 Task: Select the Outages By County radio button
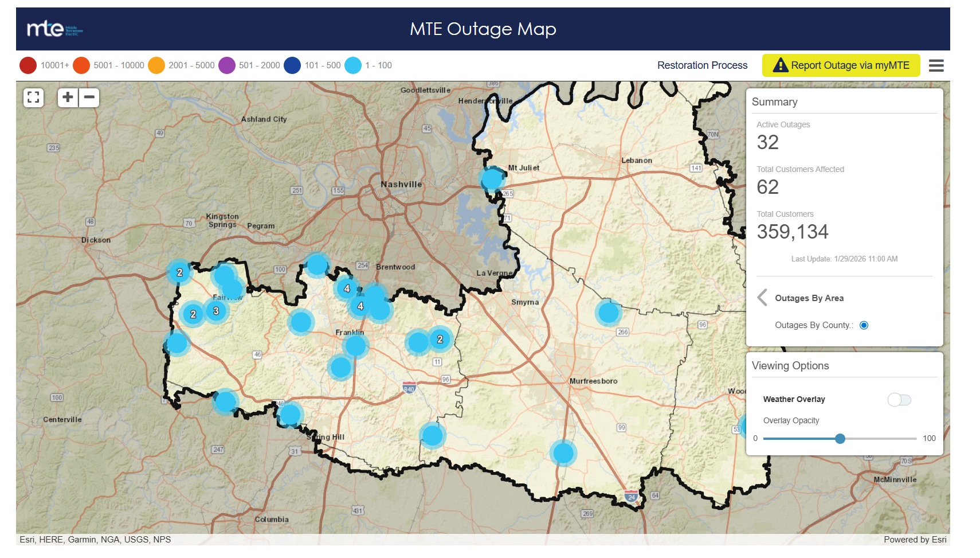point(864,325)
